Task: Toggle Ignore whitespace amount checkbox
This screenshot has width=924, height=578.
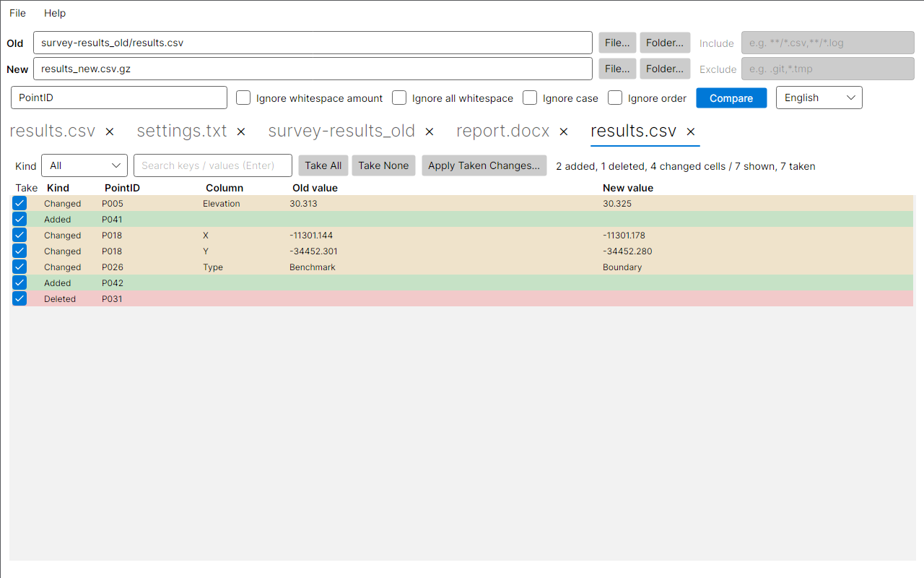Action: (243, 98)
